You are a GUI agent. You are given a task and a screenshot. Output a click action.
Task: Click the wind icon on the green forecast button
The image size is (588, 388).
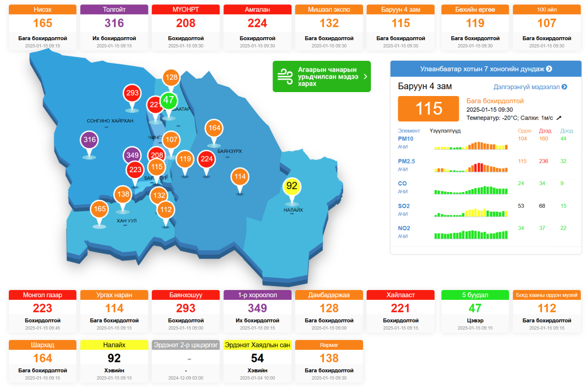[285, 76]
